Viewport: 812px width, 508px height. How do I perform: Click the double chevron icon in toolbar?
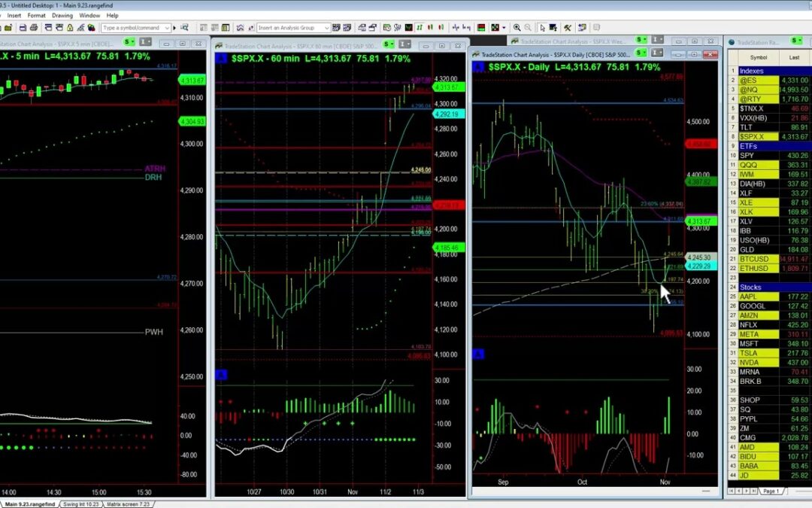tap(241, 28)
